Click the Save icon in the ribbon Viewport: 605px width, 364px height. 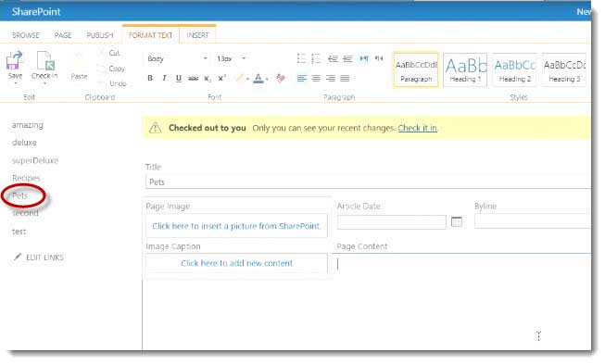[x=15, y=60]
